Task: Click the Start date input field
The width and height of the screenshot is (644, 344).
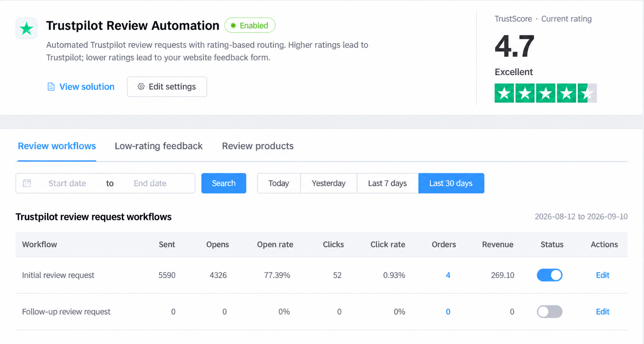Action: pos(67,183)
